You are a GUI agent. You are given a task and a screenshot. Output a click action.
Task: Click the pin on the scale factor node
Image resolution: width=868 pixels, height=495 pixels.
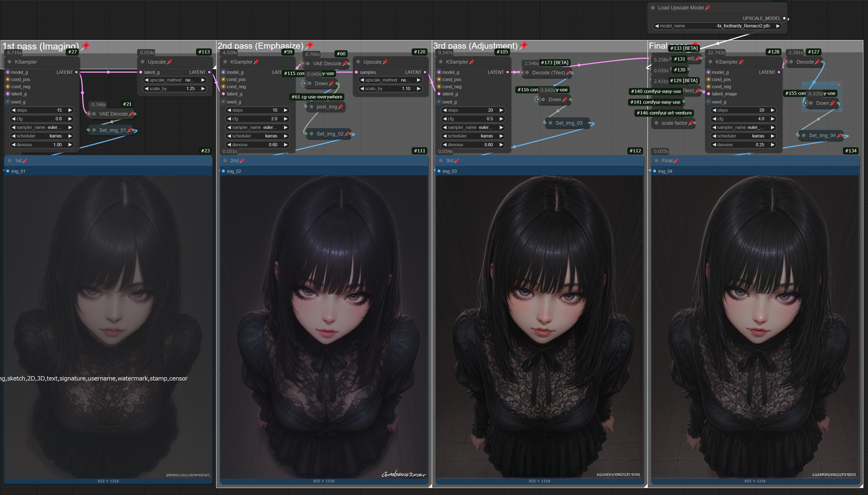click(690, 123)
